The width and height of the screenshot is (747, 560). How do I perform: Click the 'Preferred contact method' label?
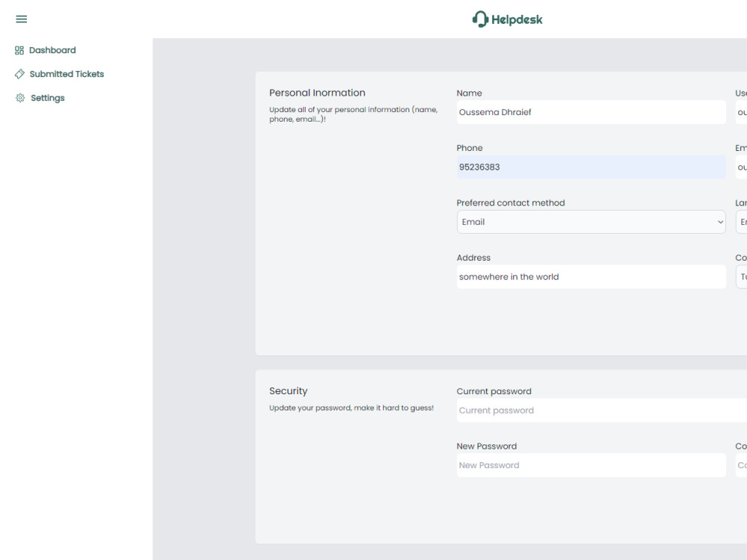511,203
